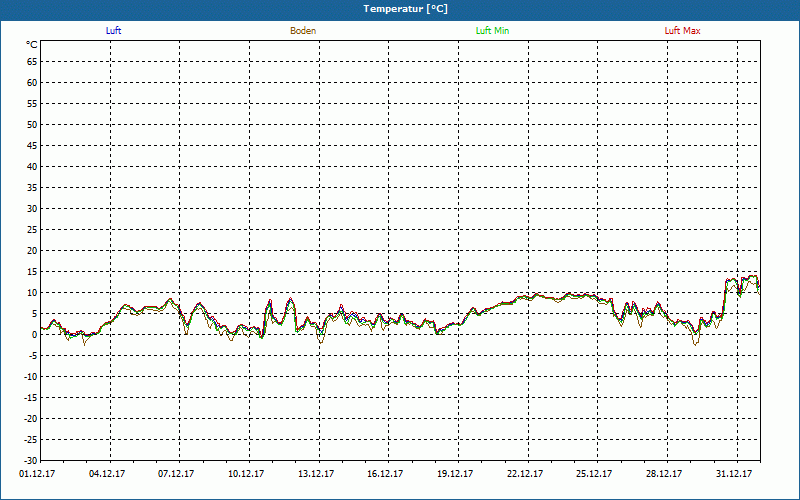Click the 31.12.17 date label
The width and height of the screenshot is (800, 500).
pos(734,473)
